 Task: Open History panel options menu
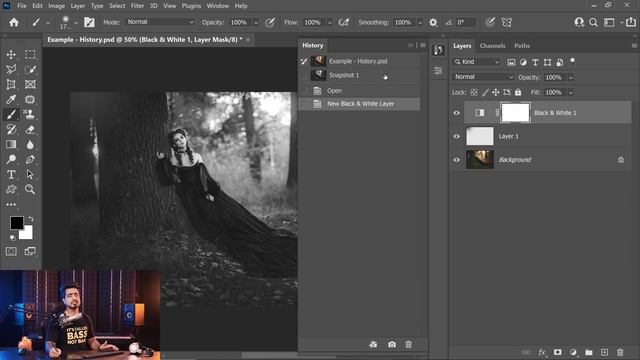423,45
